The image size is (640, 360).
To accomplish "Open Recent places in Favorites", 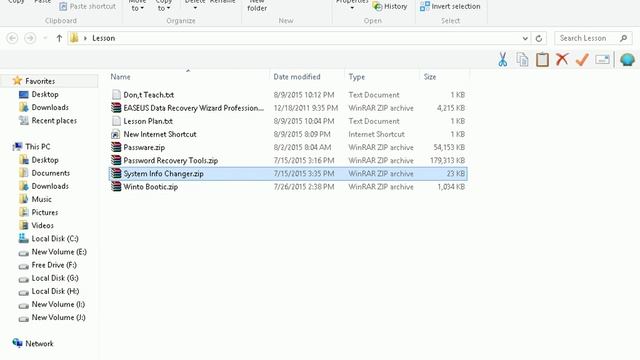I will pos(54,121).
